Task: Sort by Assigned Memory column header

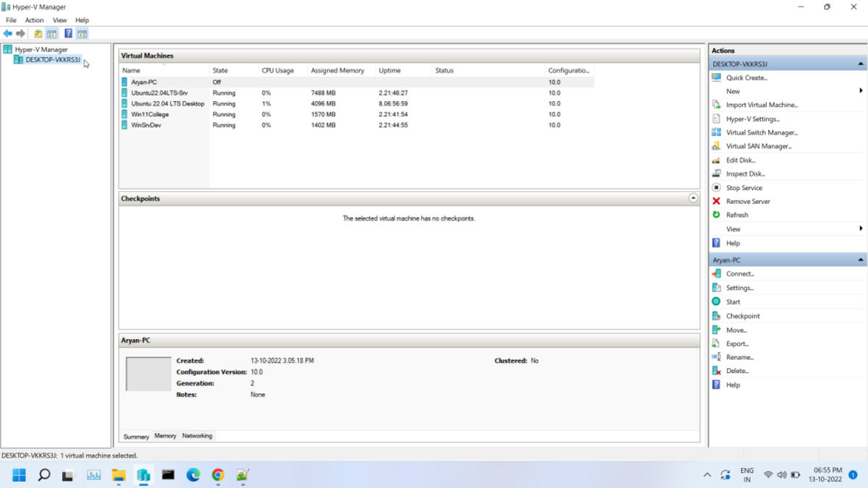Action: click(x=341, y=70)
